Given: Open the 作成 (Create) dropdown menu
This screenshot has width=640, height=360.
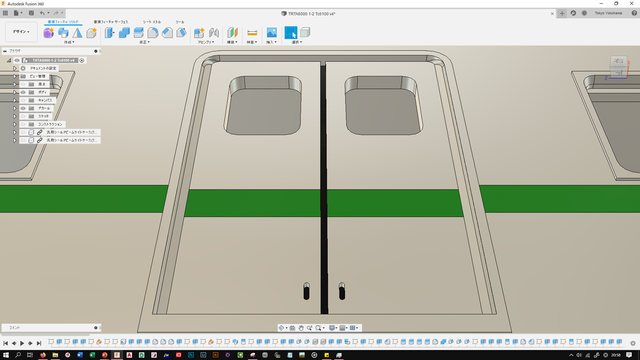Looking at the screenshot, I should [x=69, y=42].
